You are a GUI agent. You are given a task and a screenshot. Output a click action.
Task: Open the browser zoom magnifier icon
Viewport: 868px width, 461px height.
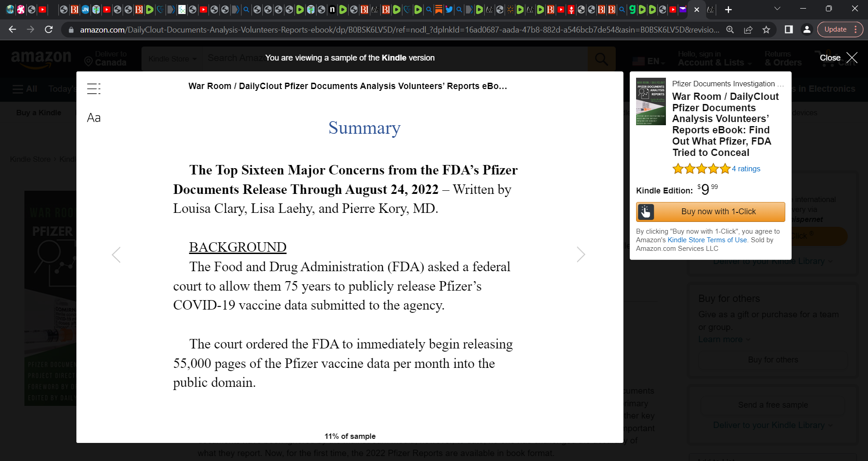point(730,30)
